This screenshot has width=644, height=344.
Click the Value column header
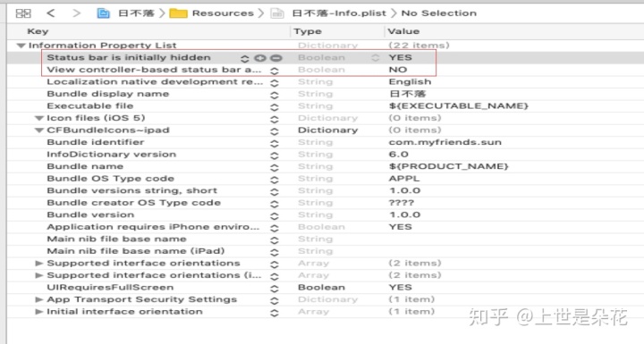tap(403, 31)
